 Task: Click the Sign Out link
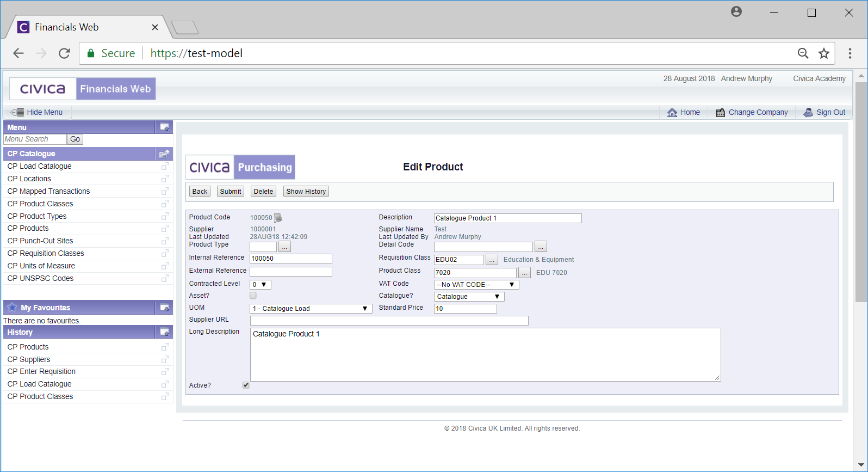[824, 112]
